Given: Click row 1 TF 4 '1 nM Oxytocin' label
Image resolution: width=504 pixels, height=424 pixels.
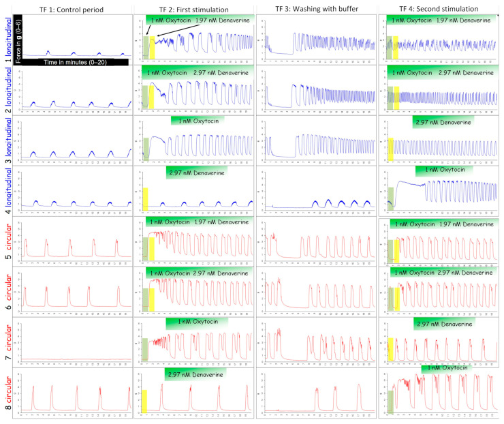Looking at the screenshot, I should [411, 20].
